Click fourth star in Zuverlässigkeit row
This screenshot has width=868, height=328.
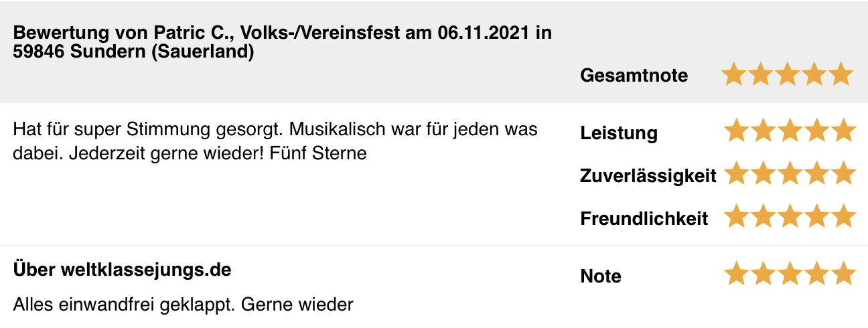click(817, 174)
